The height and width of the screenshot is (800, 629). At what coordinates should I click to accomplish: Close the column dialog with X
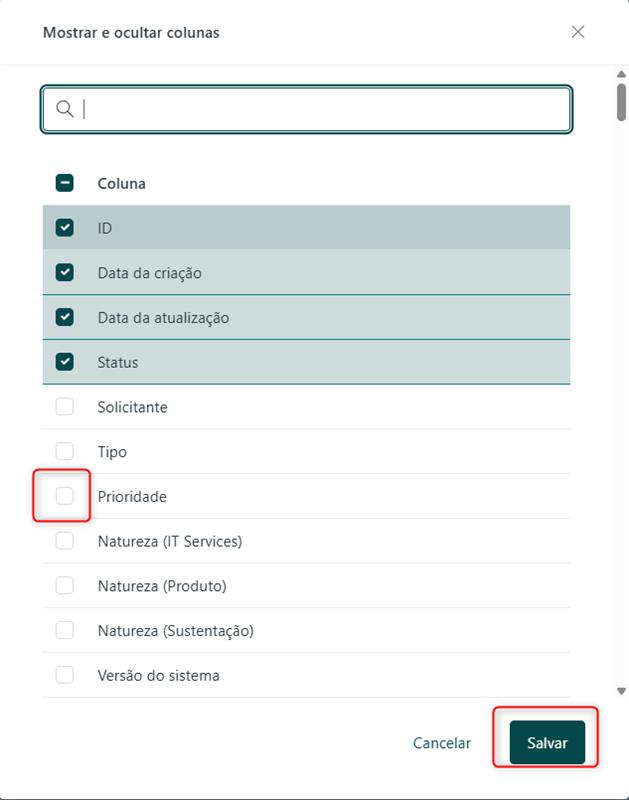578,32
